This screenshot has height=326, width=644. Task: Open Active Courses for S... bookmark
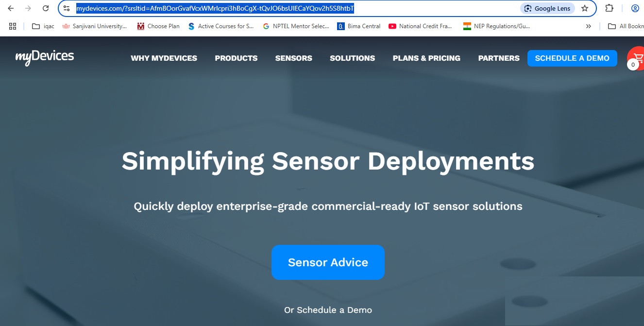coord(221,26)
